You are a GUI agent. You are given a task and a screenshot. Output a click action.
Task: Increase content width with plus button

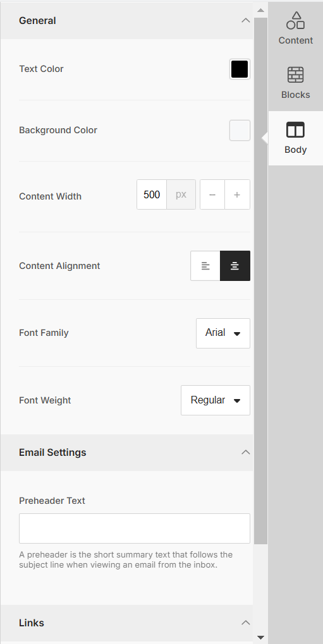point(237,194)
